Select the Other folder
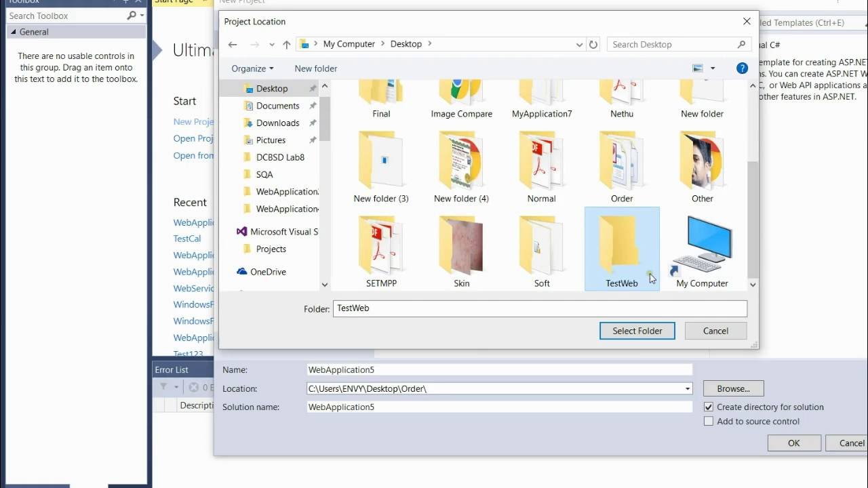Image resolution: width=868 pixels, height=488 pixels. click(702, 167)
